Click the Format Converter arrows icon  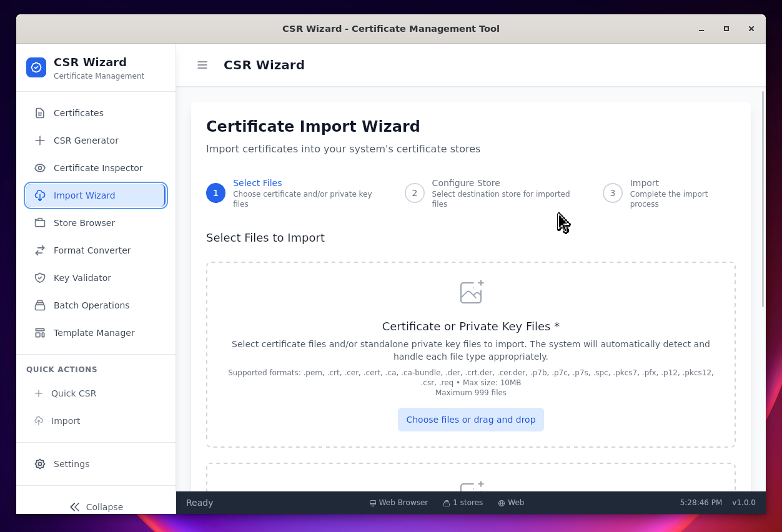tap(40, 250)
